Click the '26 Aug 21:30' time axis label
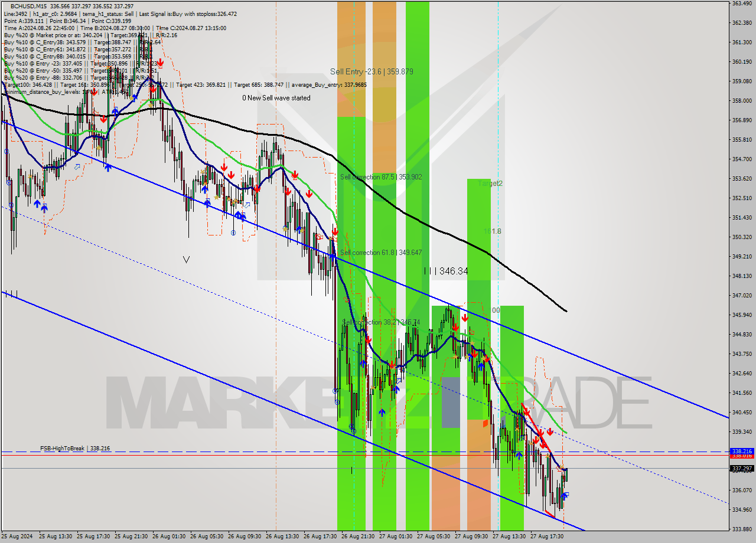 click(x=358, y=537)
